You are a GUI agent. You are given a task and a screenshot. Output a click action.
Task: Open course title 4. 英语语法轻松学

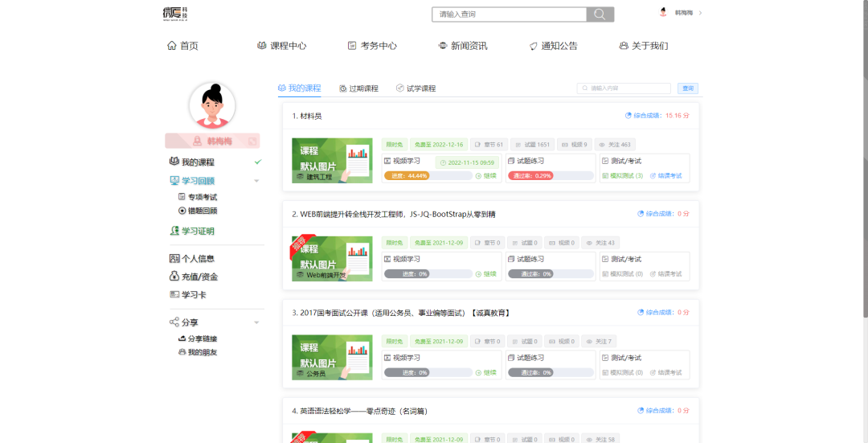click(x=360, y=412)
